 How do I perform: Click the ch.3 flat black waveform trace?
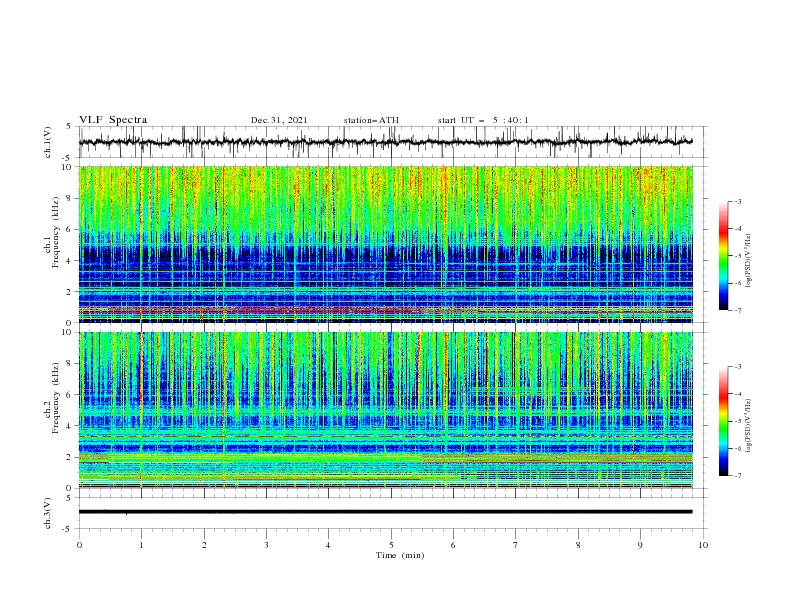pyautogui.click(x=385, y=512)
